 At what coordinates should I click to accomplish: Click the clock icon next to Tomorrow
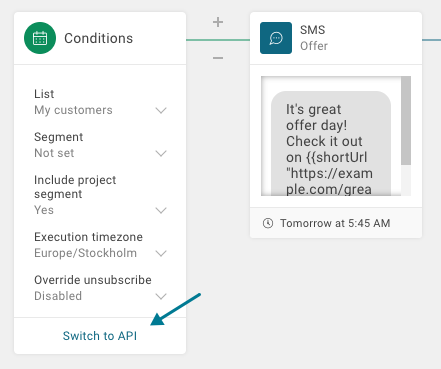tap(268, 223)
